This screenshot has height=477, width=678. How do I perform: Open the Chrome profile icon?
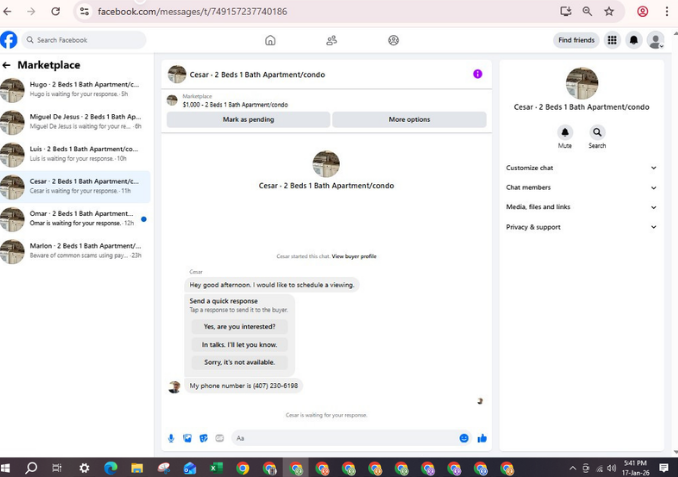[x=643, y=11]
